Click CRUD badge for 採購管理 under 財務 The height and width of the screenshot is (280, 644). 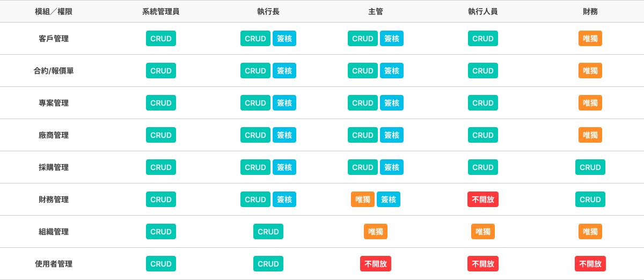click(x=590, y=167)
